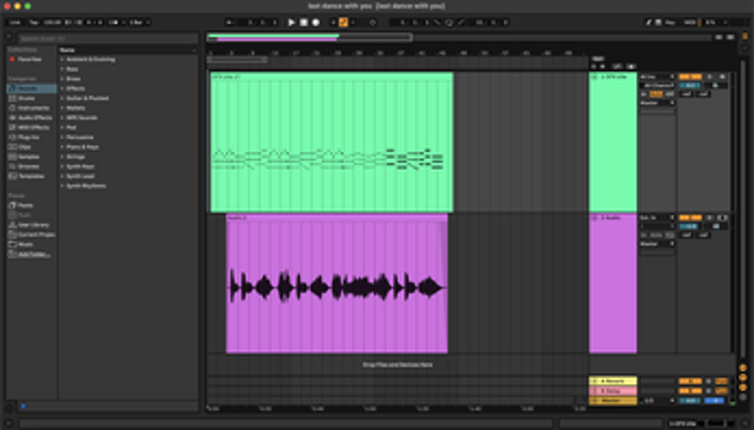Select the Instruments category in the browser
Image resolution: width=754 pixels, height=430 pixels.
[x=32, y=108]
